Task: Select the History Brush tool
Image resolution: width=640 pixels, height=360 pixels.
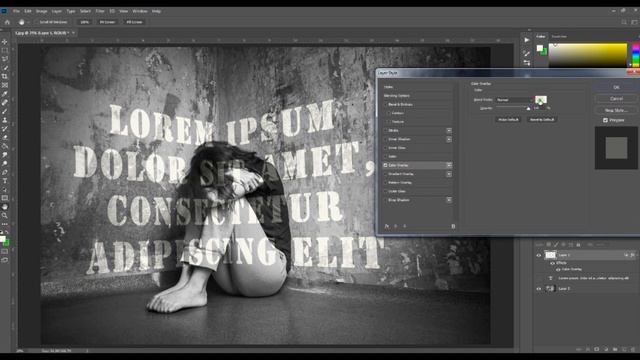Action: (5, 129)
